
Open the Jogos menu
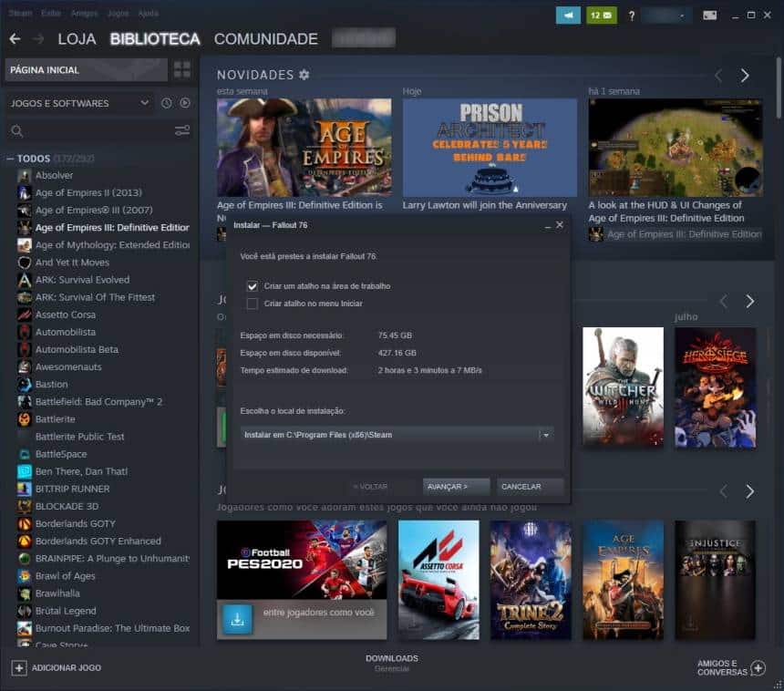click(x=118, y=14)
